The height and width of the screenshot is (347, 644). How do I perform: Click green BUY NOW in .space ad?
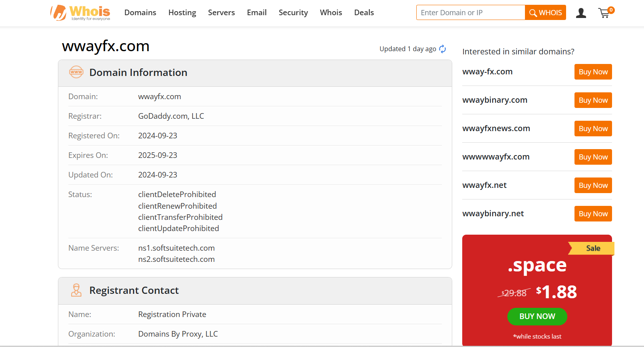[x=537, y=316]
